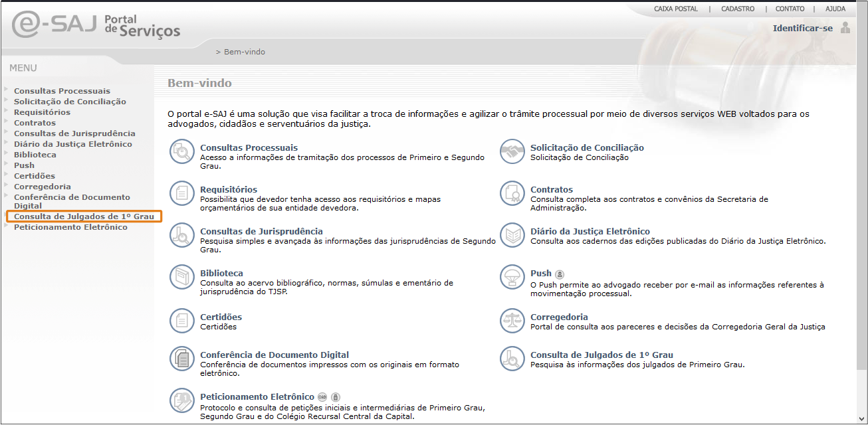
Task: Select Push in the sidebar menu
Action: pos(24,165)
